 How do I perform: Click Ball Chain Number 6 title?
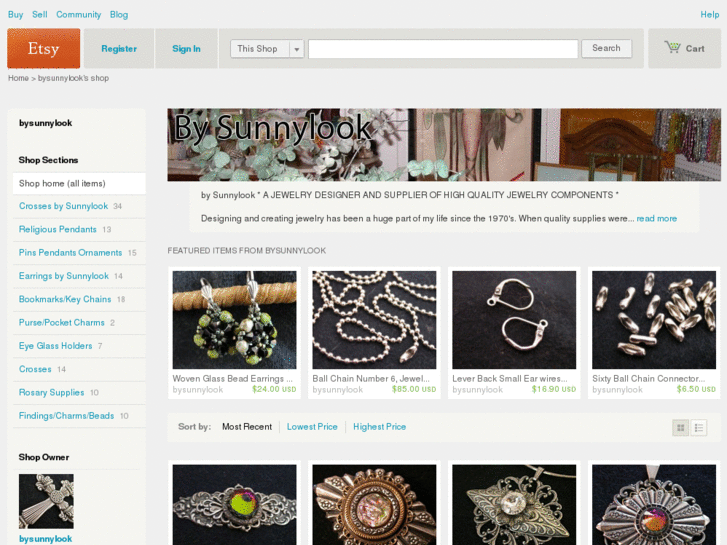pos(371,378)
